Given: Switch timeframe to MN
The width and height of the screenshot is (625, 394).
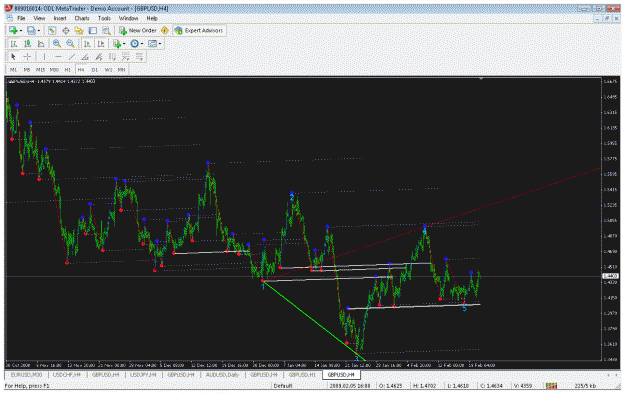Looking at the screenshot, I should [122, 69].
